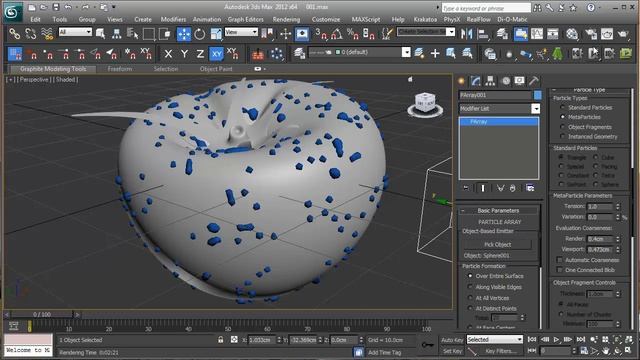Click the Save File floppy icon
The height and width of the screenshot is (360, 640).
56,7
